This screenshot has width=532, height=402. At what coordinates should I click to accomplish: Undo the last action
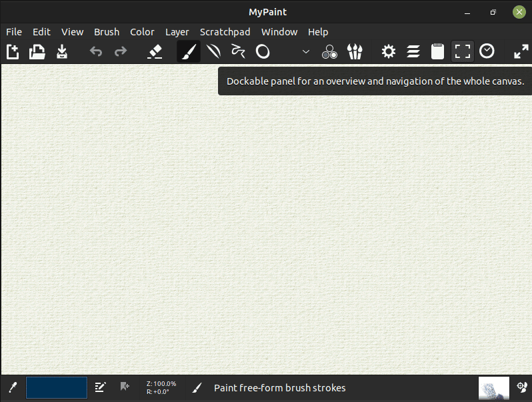coord(96,51)
